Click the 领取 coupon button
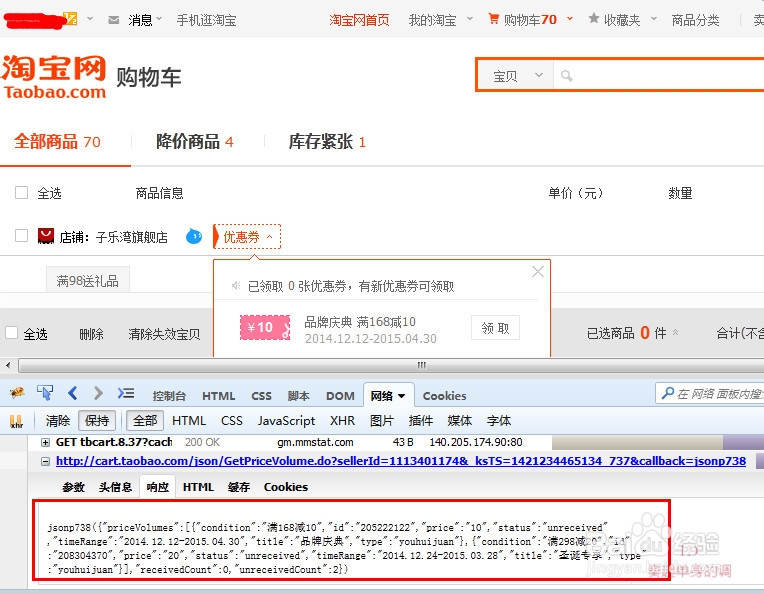The height and width of the screenshot is (594, 764). click(x=495, y=328)
